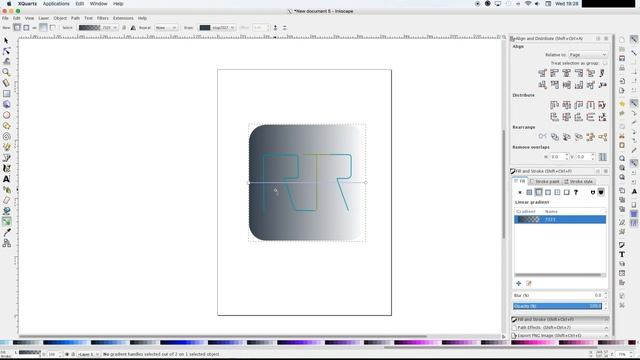
Task: Choose Radial gradient fill option
Action: [548, 192]
